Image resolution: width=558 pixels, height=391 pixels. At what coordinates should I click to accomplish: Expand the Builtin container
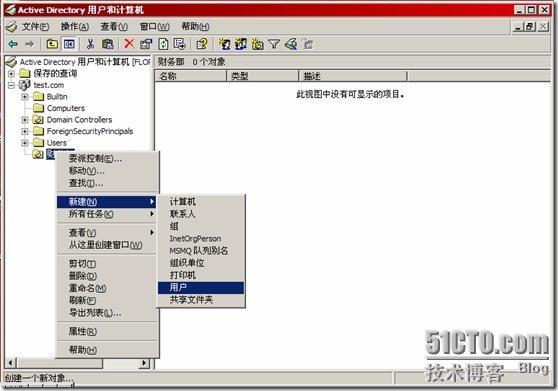click(x=25, y=97)
